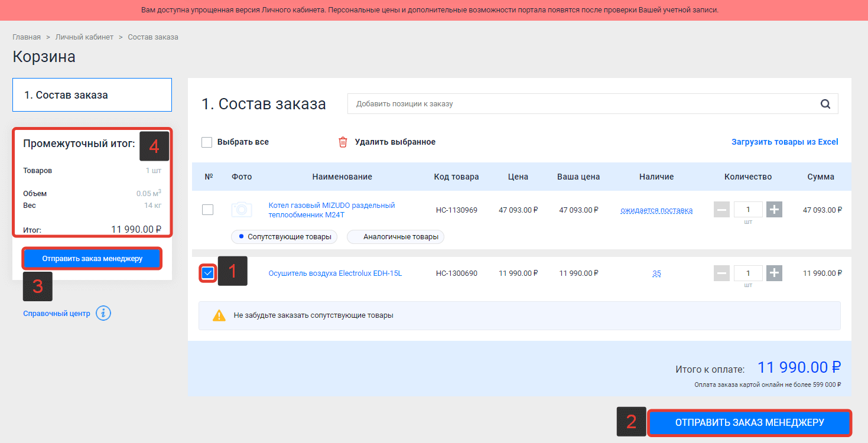Click Состав заказа breadcrumb
This screenshot has height=443, width=868.
tap(153, 37)
